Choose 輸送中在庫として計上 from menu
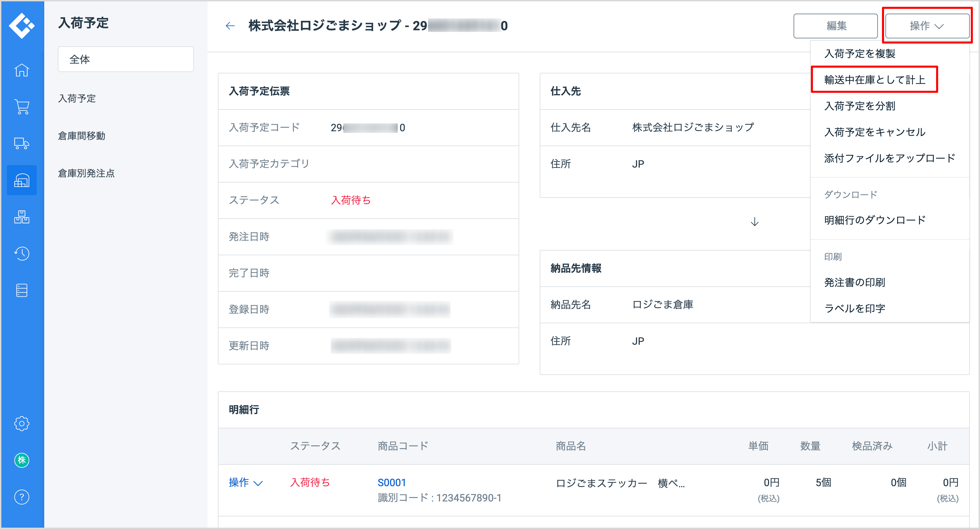 tap(874, 80)
